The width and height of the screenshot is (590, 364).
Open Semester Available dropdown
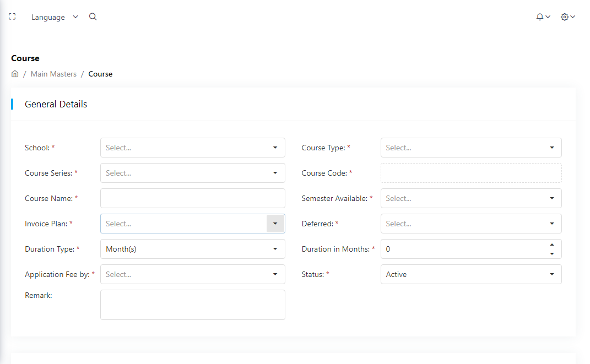tap(471, 198)
